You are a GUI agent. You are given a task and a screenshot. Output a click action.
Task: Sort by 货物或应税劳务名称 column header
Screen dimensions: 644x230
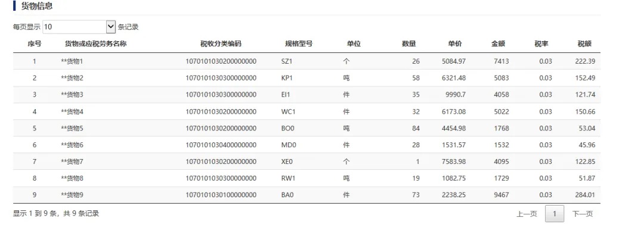tap(95, 43)
